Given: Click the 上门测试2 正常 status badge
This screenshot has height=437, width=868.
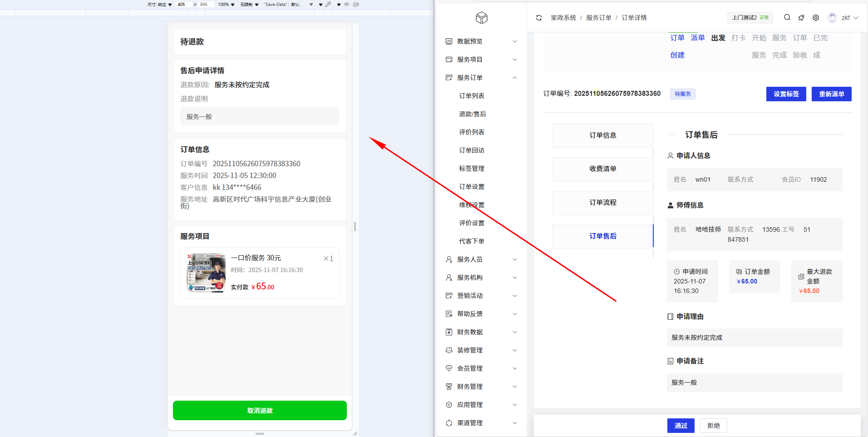Looking at the screenshot, I should coord(750,18).
